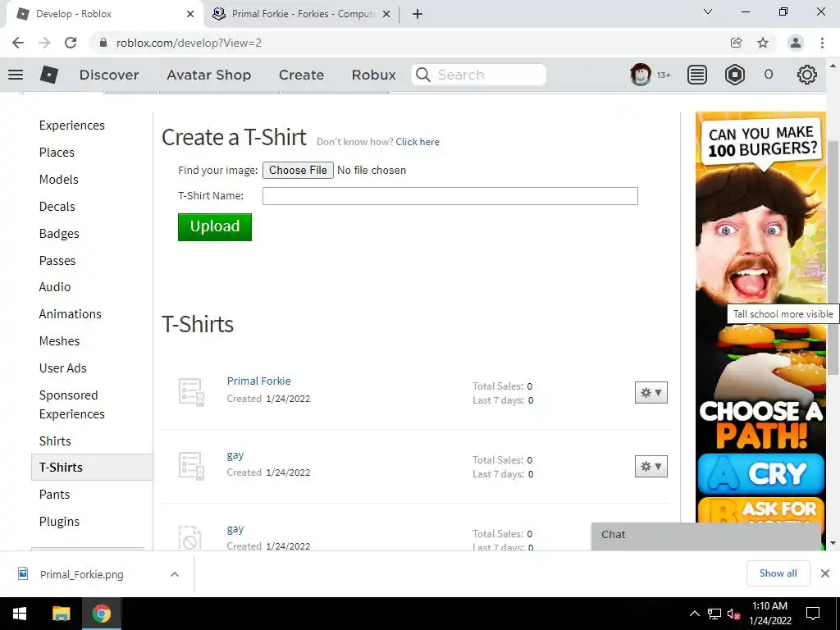Click Primal Forkie T-shirt thumbnail icon
The width and height of the screenshot is (840, 630).
[191, 391]
